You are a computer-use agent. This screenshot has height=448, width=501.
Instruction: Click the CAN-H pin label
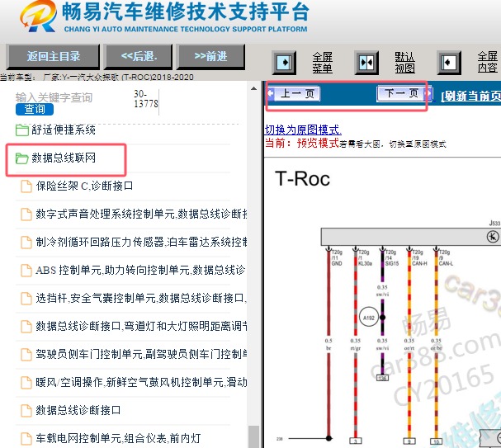point(419,263)
